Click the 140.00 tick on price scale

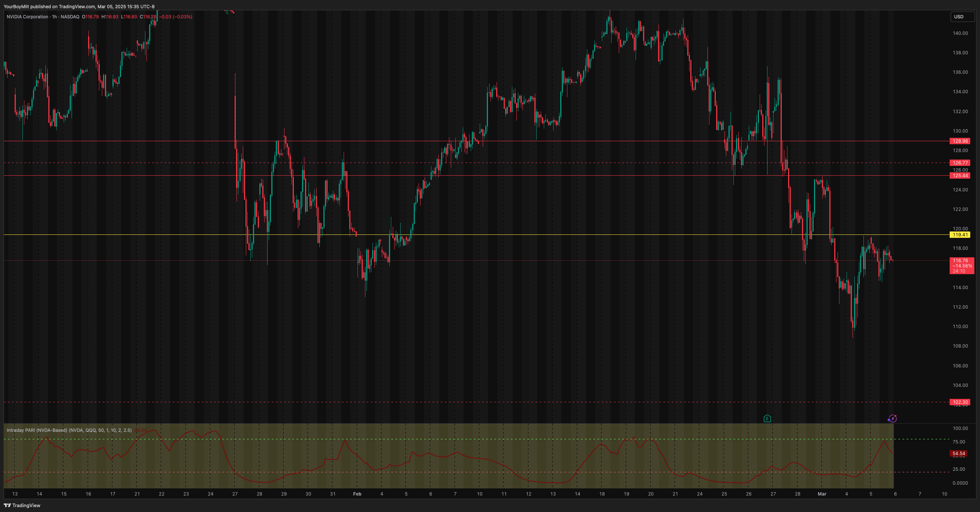click(x=960, y=33)
